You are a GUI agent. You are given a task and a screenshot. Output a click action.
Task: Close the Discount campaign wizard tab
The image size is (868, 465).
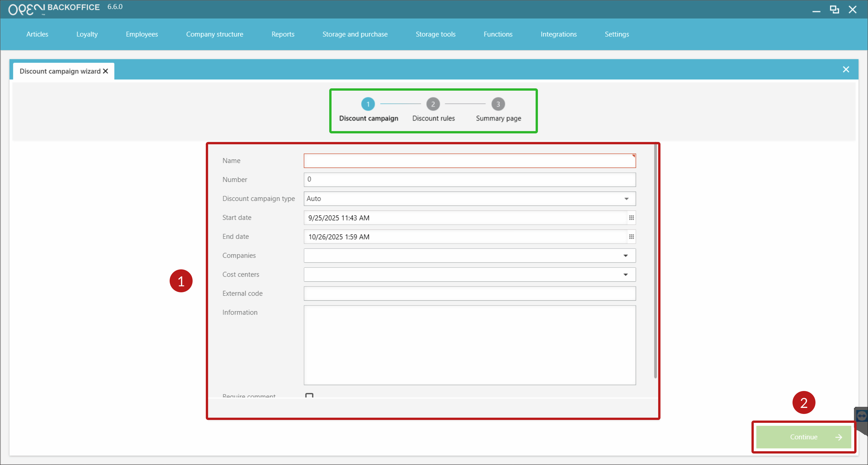[105, 71]
